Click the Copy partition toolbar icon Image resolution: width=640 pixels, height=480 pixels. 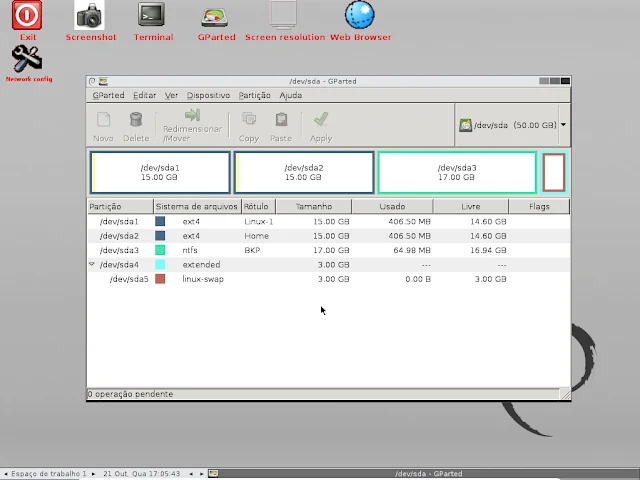(x=249, y=120)
